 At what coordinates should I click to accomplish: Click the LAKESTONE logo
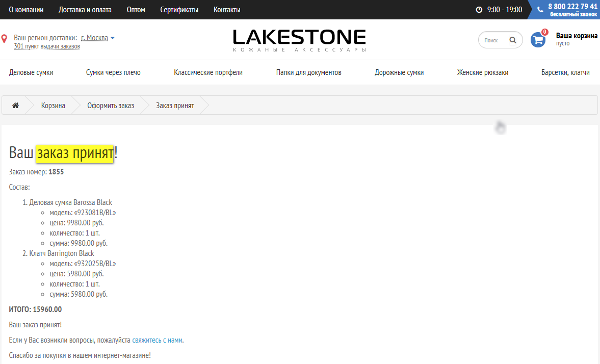point(300,40)
